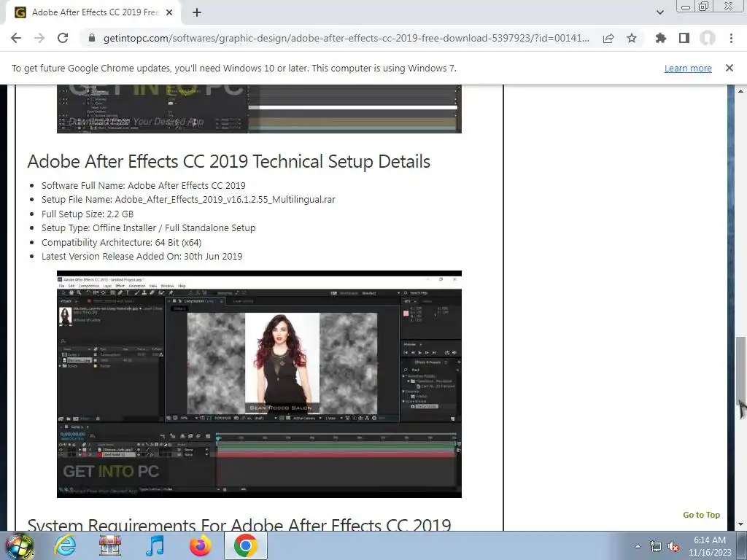Image resolution: width=747 pixels, height=560 pixels.
Task: Focus the getintopc.com address bar
Action: (347, 38)
